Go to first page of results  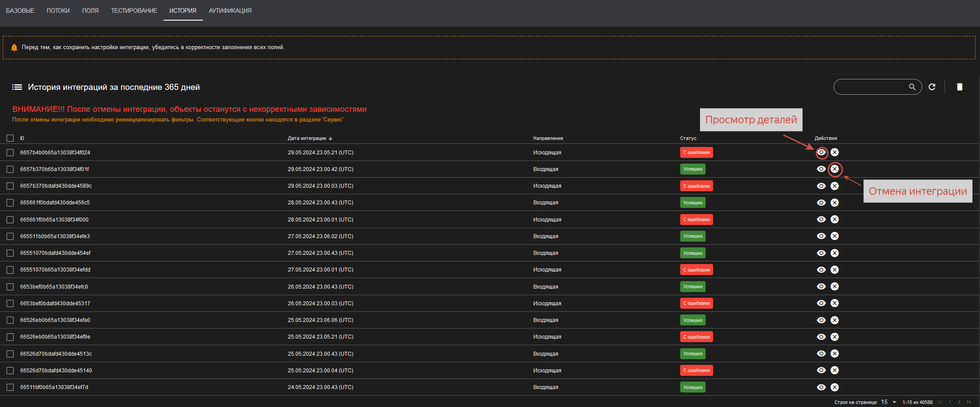940,402
